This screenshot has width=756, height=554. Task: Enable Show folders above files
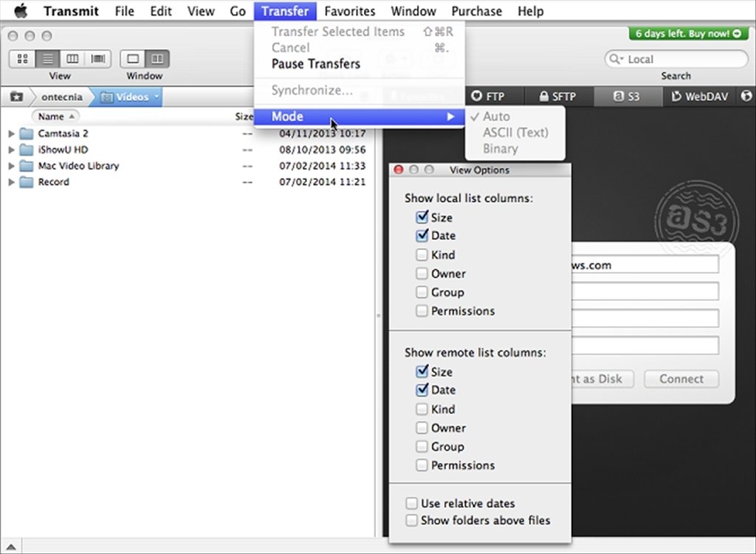pyautogui.click(x=411, y=520)
